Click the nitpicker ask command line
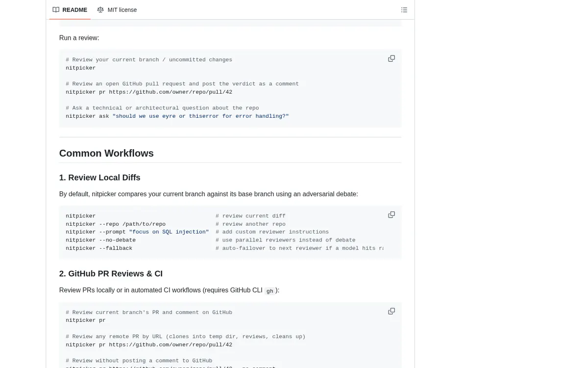Image resolution: width=588 pixels, height=368 pixels. tap(177, 116)
